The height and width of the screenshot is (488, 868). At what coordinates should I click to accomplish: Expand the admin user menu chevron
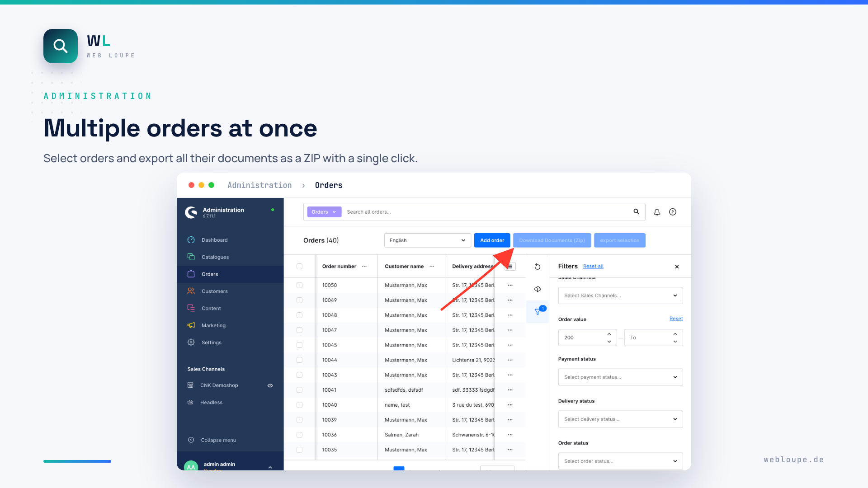coord(270,467)
